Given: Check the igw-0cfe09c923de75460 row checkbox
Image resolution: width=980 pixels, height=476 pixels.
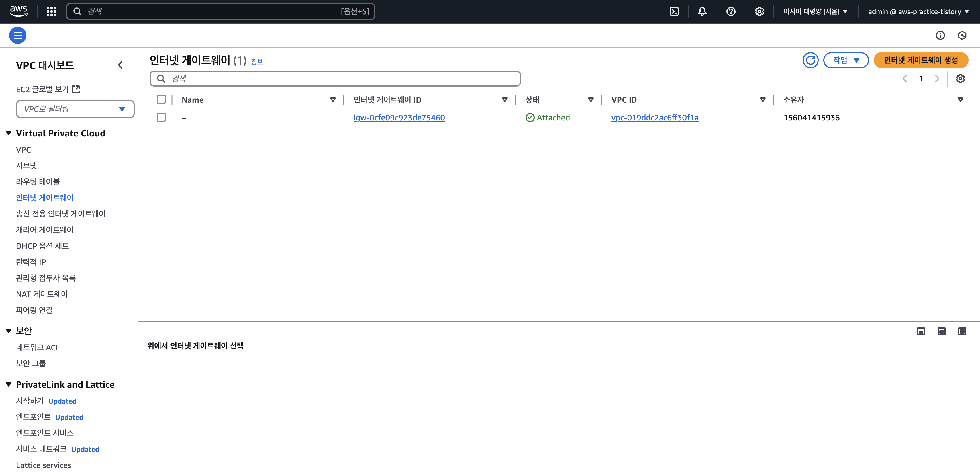Looking at the screenshot, I should point(161,117).
